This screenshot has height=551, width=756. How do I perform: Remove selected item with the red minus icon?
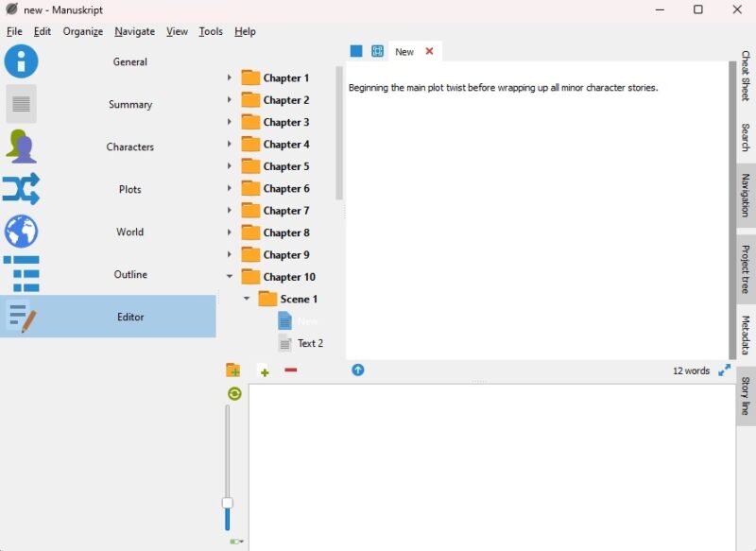pos(290,370)
